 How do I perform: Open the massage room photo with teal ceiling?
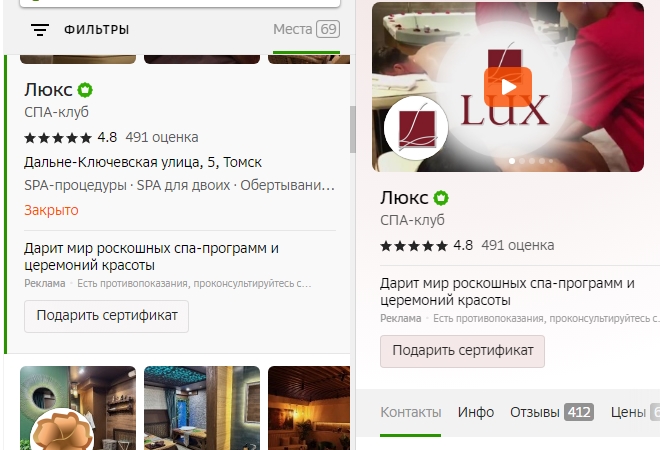(202, 408)
